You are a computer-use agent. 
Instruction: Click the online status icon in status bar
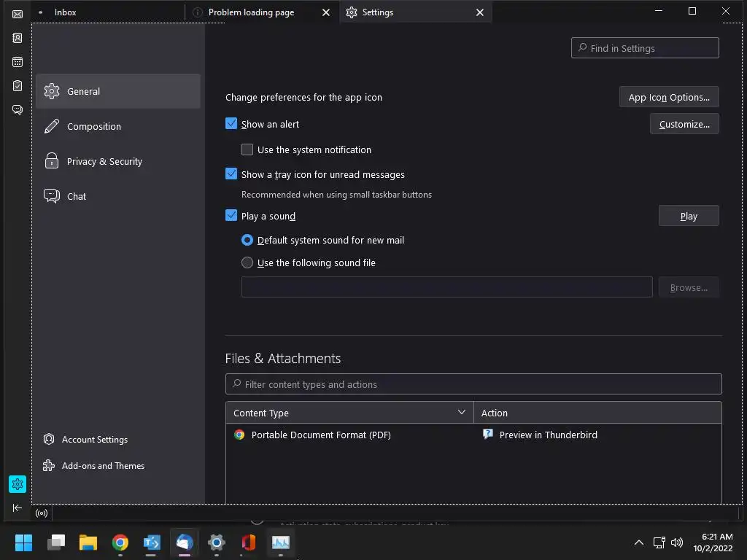(42, 513)
